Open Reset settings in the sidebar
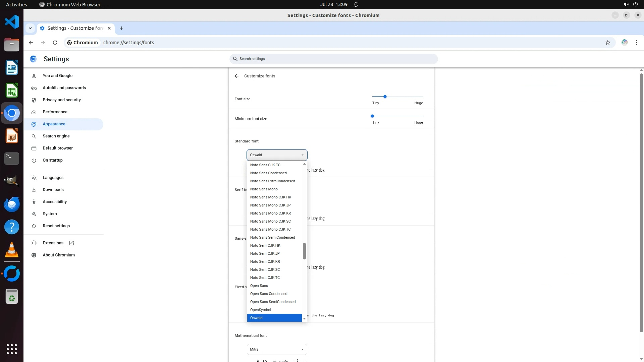This screenshot has height=362, width=644. pos(56,226)
